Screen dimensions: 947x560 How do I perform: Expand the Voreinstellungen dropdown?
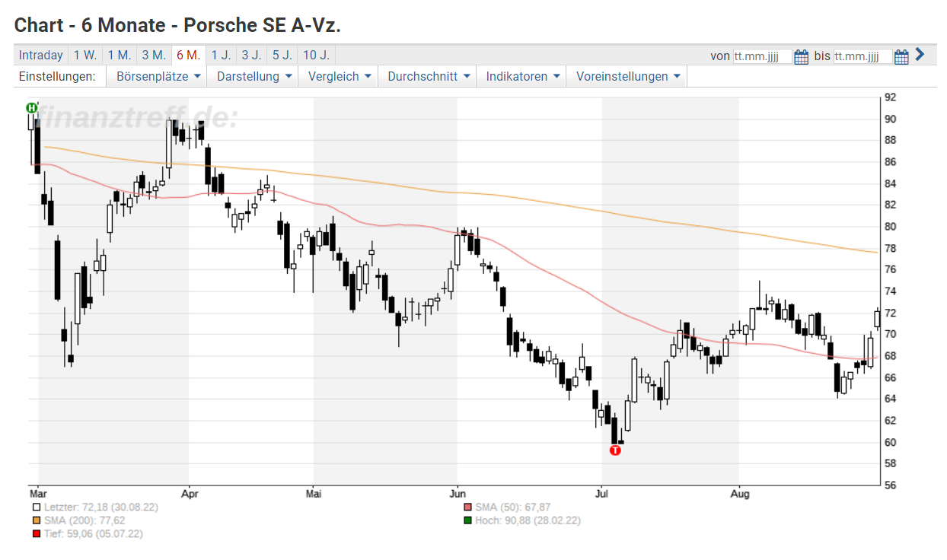628,76
